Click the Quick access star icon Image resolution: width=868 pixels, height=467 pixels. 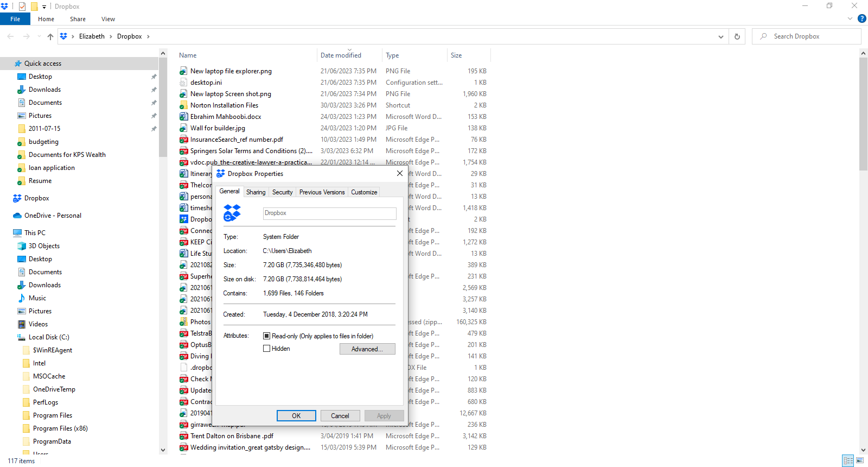[18, 64]
